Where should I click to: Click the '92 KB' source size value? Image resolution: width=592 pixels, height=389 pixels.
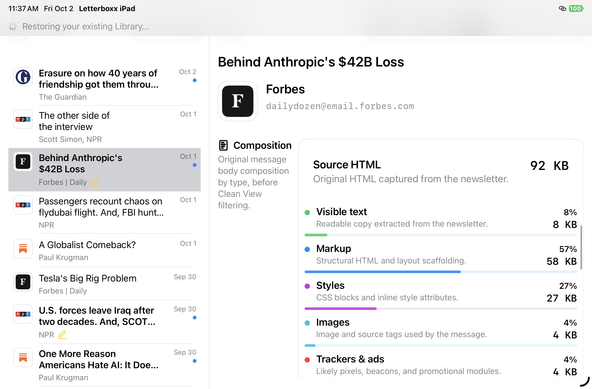tap(549, 166)
